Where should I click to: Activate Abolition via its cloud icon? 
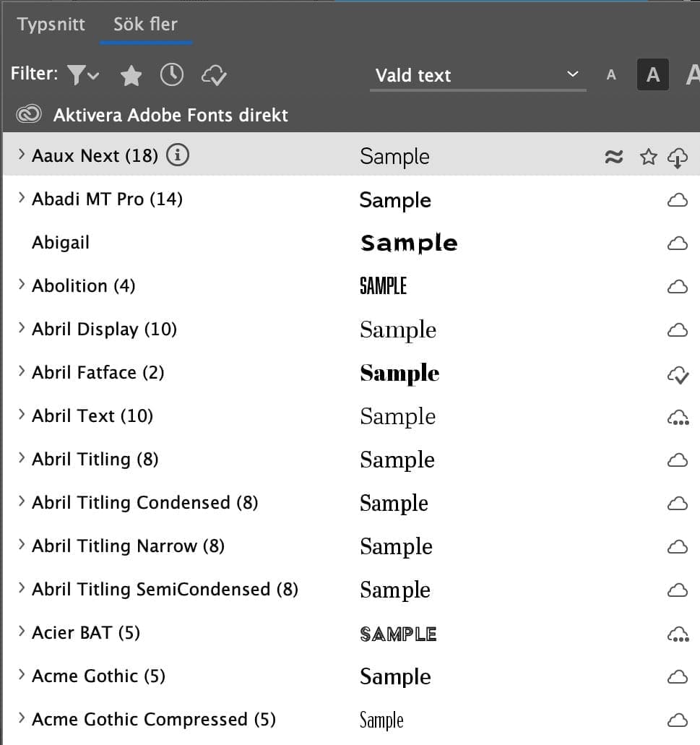pos(678,287)
